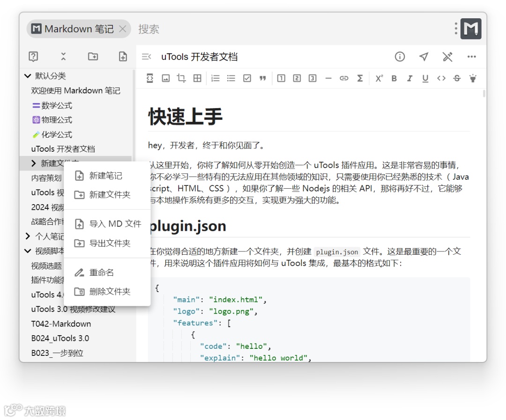The width and height of the screenshot is (506, 420).
Task: Create new note via sidebar toolbar icon
Action: (x=123, y=57)
